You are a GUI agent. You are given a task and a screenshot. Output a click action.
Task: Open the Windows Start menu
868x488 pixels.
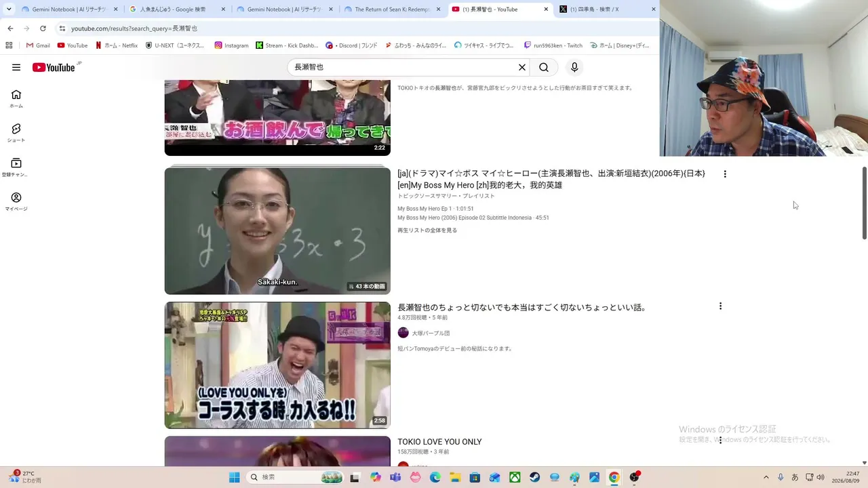[234, 477]
